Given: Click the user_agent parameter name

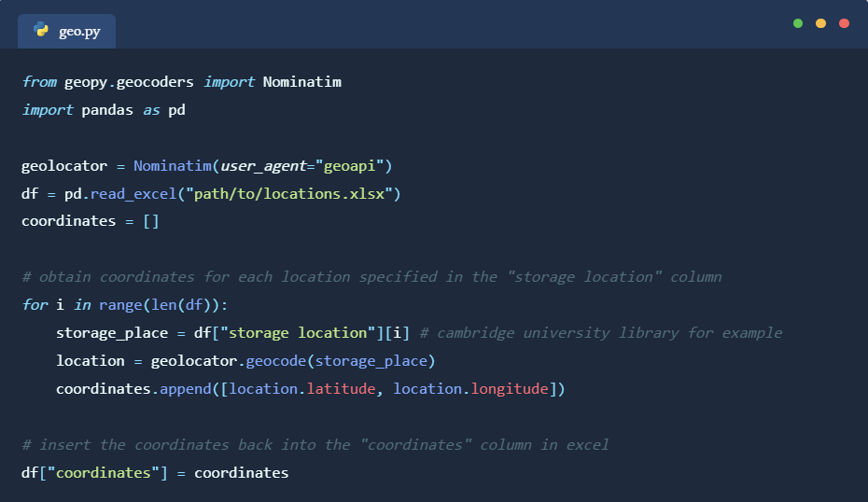Looking at the screenshot, I should 263,166.
